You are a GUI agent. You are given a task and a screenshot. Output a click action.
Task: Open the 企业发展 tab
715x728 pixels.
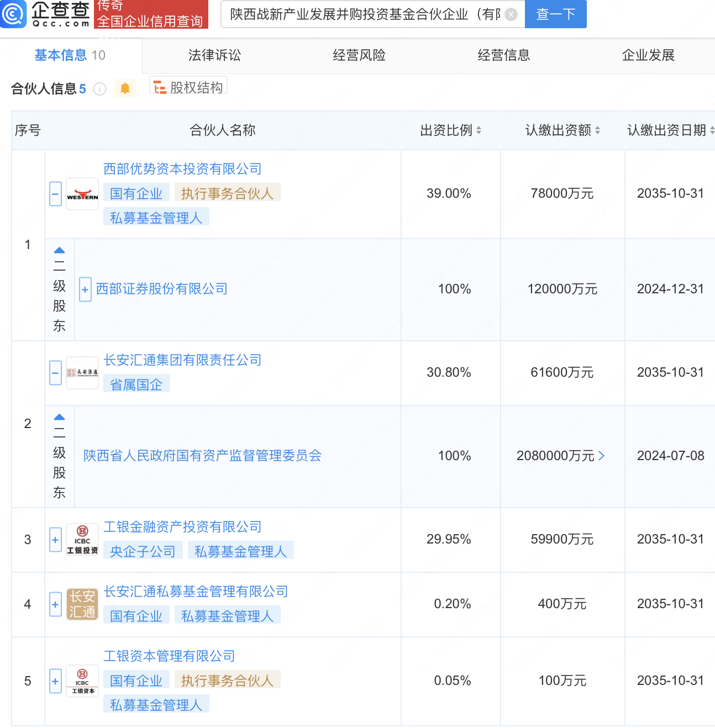coord(648,55)
